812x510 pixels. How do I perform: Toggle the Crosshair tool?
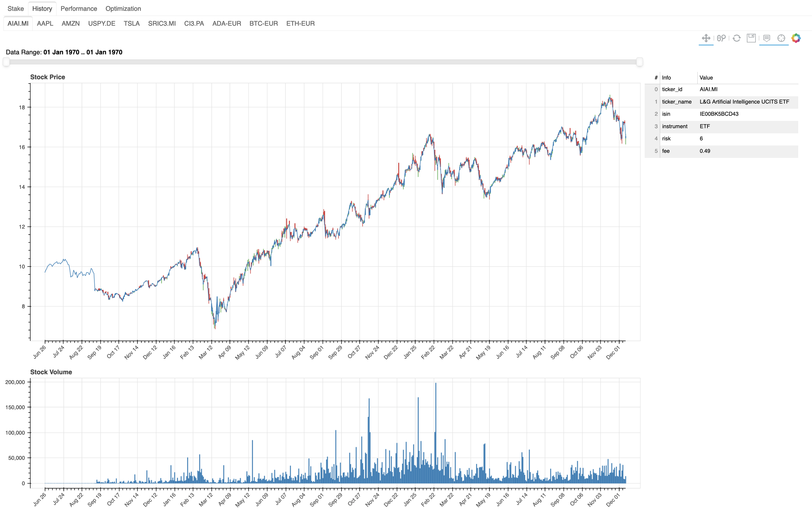tap(781, 38)
